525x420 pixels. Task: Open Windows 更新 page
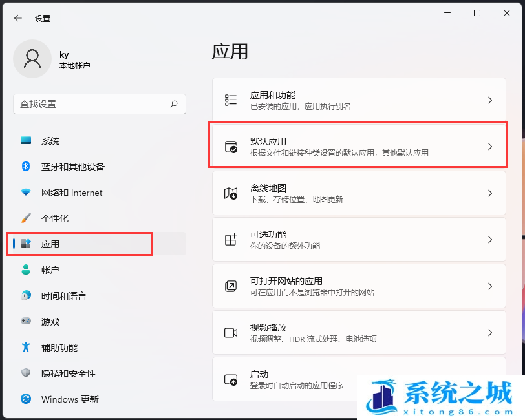pos(70,399)
